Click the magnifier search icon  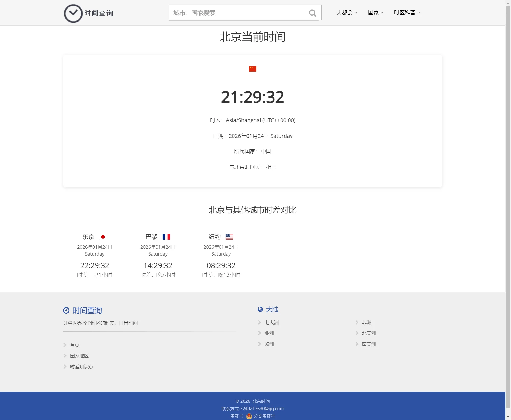pyautogui.click(x=312, y=13)
